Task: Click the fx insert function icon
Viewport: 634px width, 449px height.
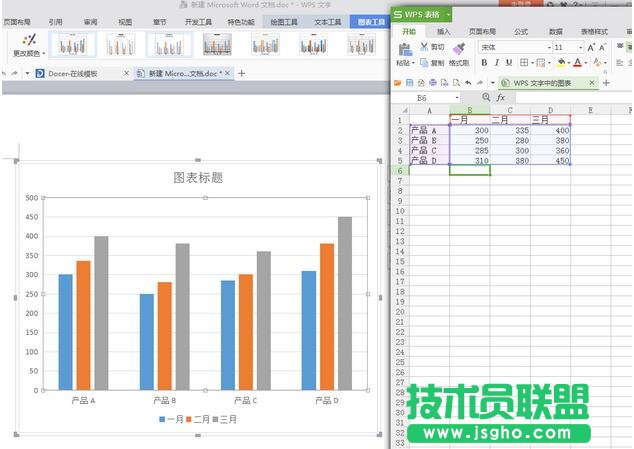Action: (x=501, y=97)
